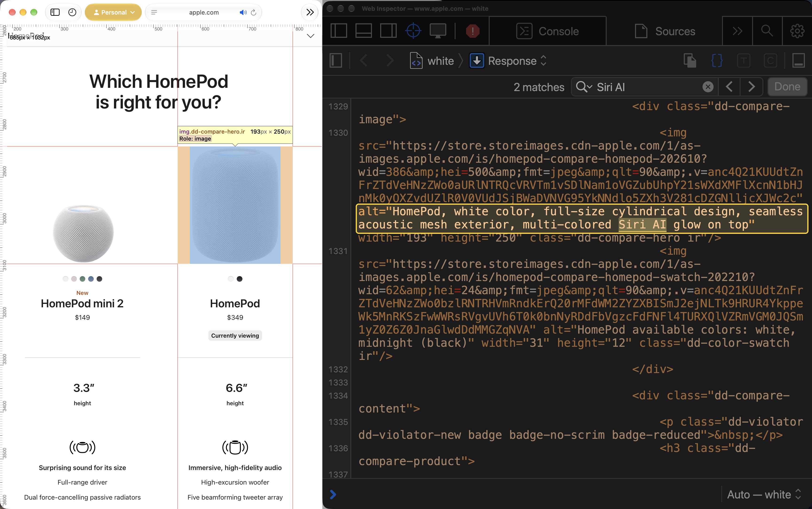Open Response type dropdown
The image size is (812, 509).
[x=508, y=61]
